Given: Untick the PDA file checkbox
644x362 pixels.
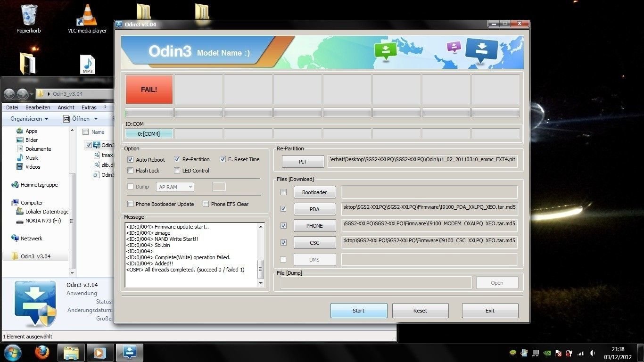Looking at the screenshot, I should coord(283,209).
